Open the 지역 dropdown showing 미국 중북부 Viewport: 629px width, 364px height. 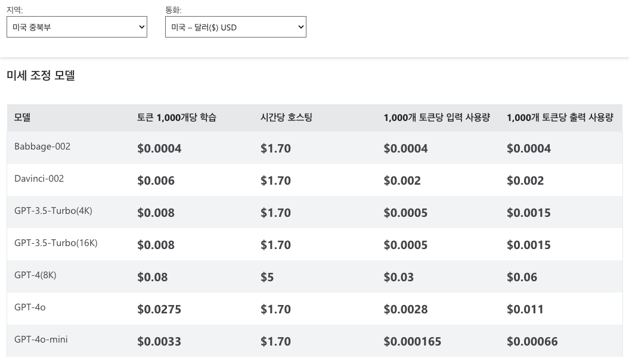click(x=77, y=27)
